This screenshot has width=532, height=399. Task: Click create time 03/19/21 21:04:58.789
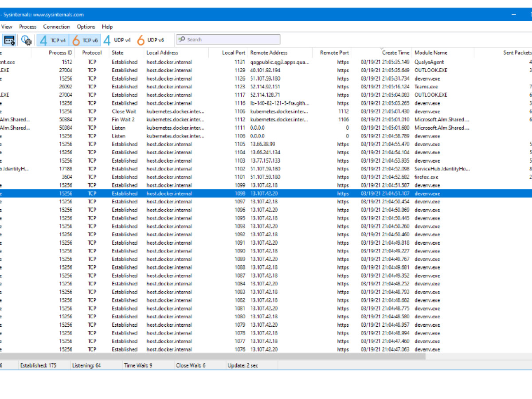click(385, 136)
